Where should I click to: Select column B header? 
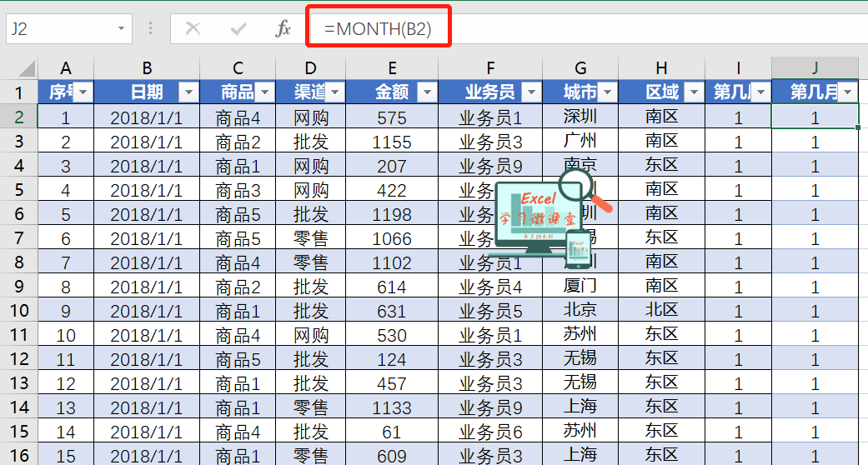coord(147,68)
